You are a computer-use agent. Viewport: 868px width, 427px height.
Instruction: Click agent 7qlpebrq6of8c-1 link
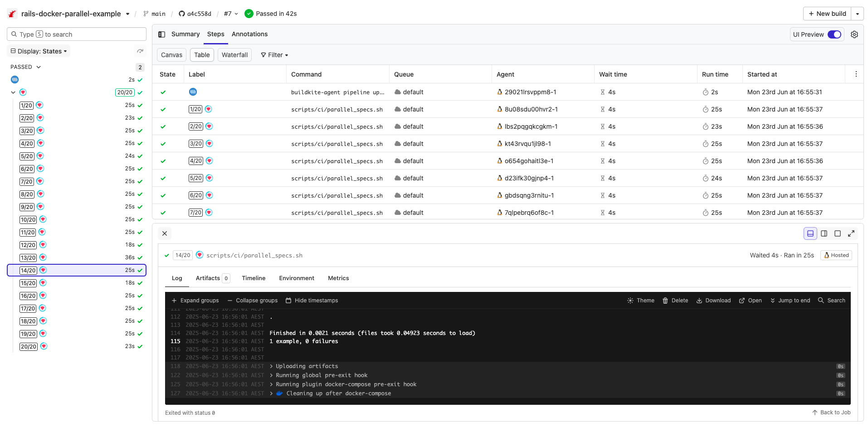point(529,213)
